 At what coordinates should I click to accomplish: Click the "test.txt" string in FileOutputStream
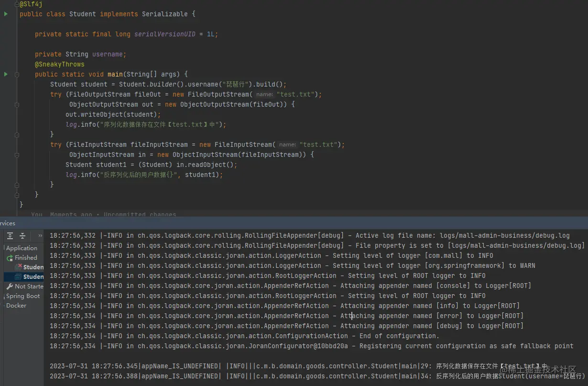click(295, 94)
